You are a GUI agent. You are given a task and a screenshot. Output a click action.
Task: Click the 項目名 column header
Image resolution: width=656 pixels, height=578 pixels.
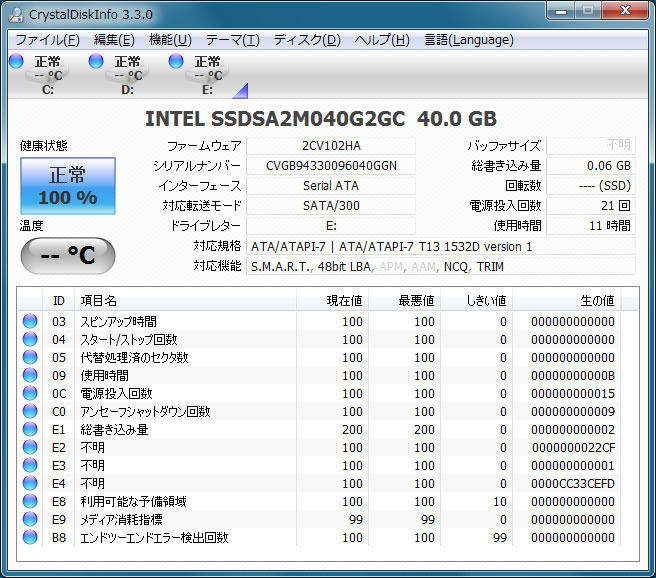(185, 300)
